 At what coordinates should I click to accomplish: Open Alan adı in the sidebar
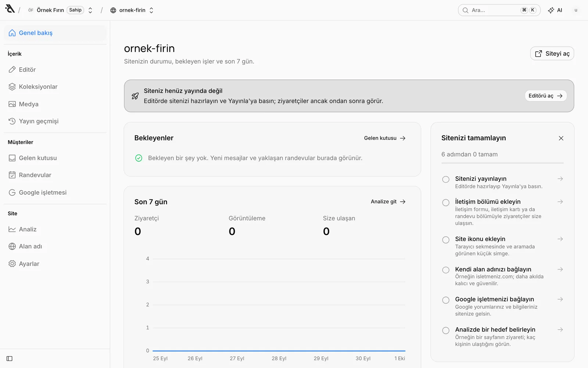click(55, 247)
